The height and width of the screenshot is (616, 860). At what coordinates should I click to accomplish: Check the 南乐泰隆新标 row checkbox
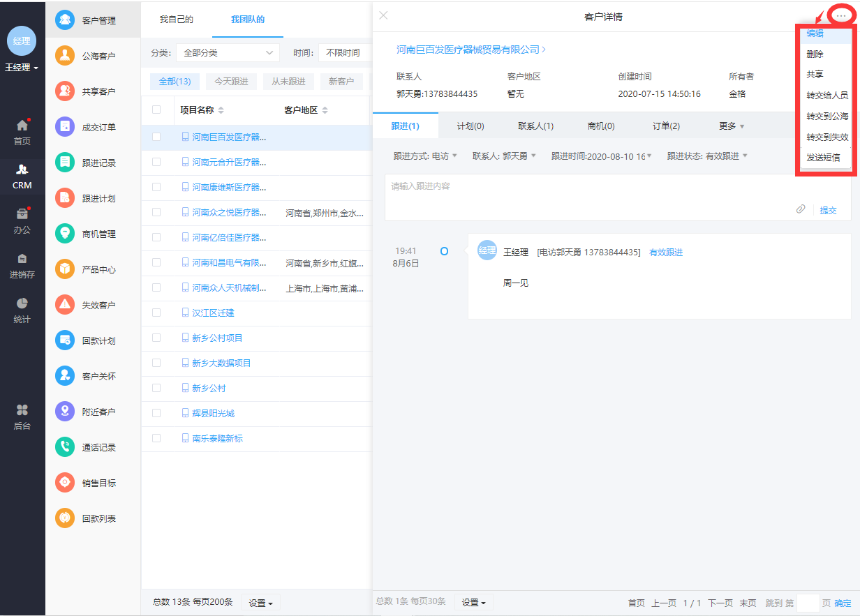[x=156, y=438]
